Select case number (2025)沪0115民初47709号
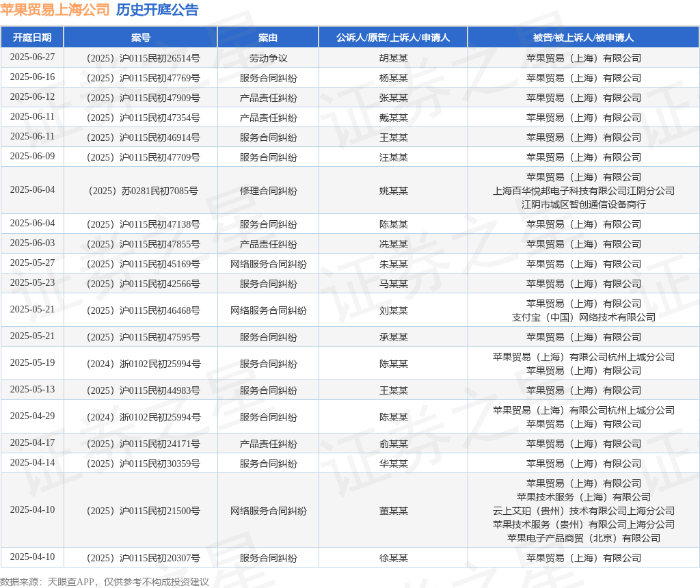700x588 pixels. coord(144,157)
